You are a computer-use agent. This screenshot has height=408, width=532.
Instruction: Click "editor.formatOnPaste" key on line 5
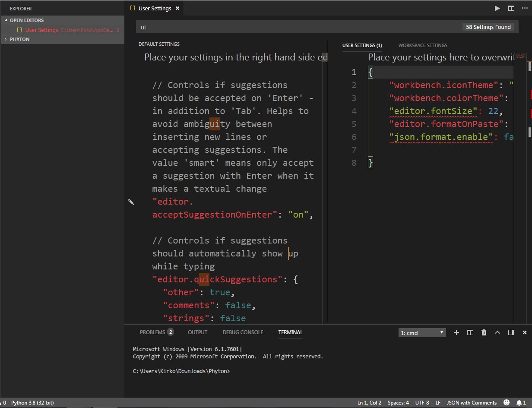click(446, 124)
